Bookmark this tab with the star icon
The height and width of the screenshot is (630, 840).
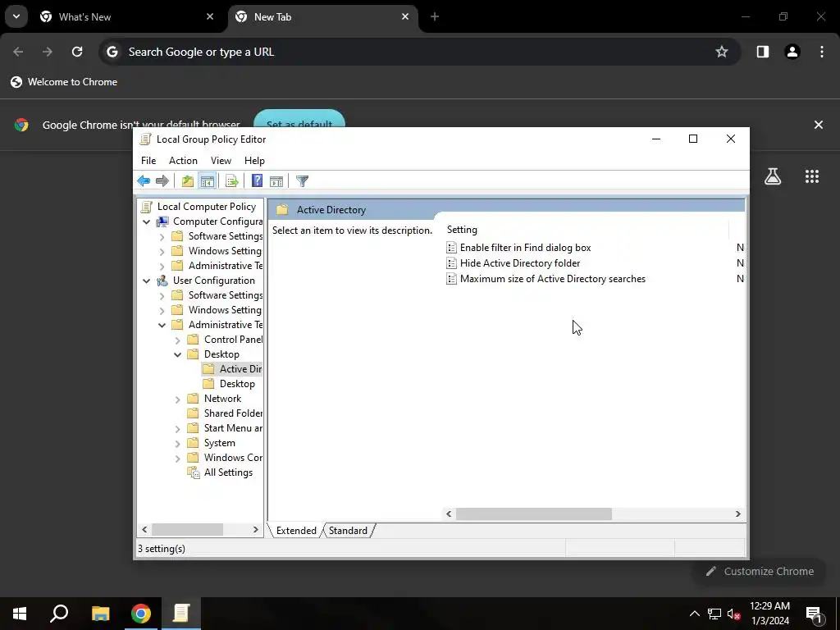tap(722, 52)
